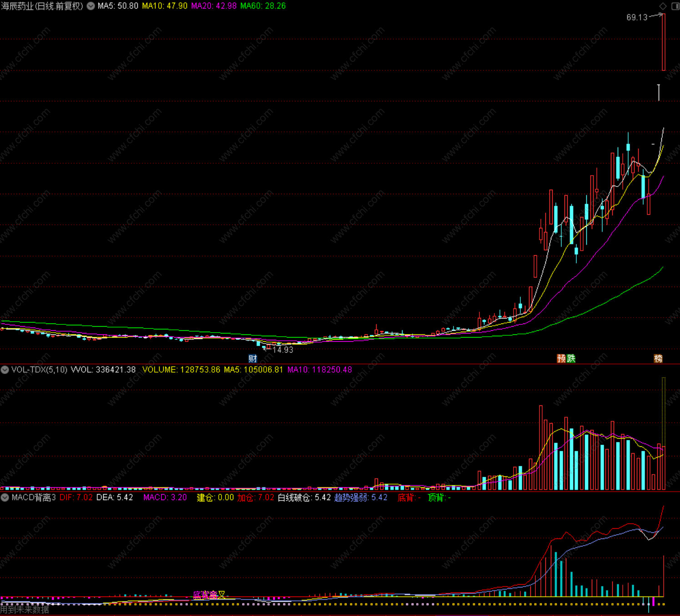
Task: Click the 14.93 low price label
Action: pyautogui.click(x=282, y=349)
